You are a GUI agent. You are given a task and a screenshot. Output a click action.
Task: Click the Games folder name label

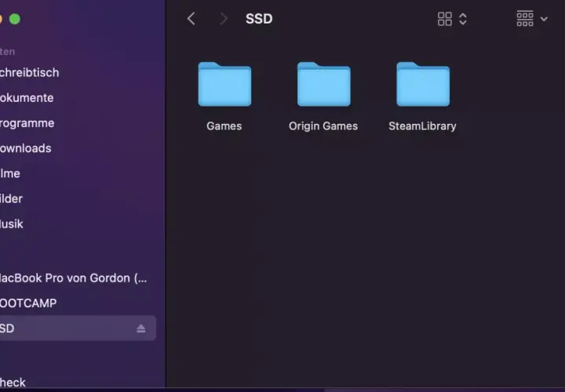point(224,126)
